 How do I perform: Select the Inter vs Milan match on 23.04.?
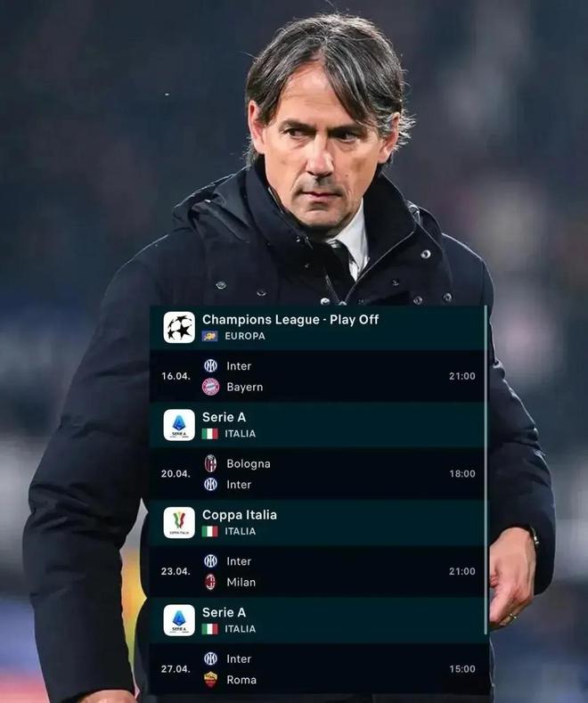click(317, 572)
